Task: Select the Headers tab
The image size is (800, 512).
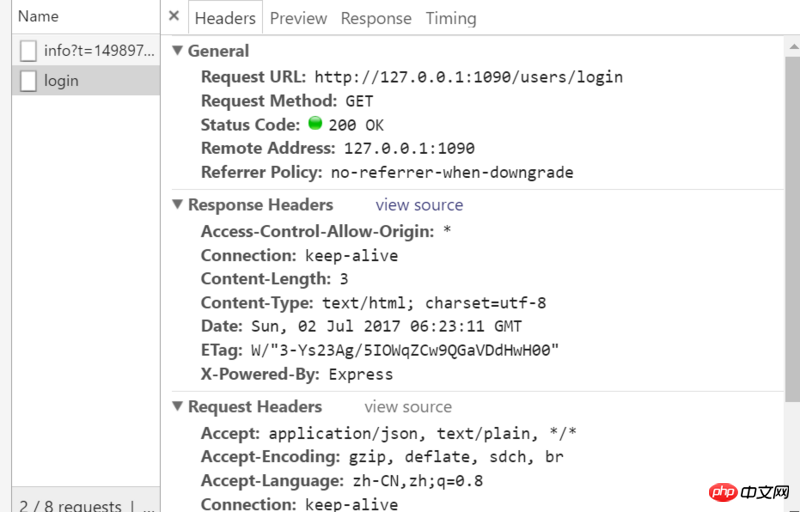Action: [225, 18]
